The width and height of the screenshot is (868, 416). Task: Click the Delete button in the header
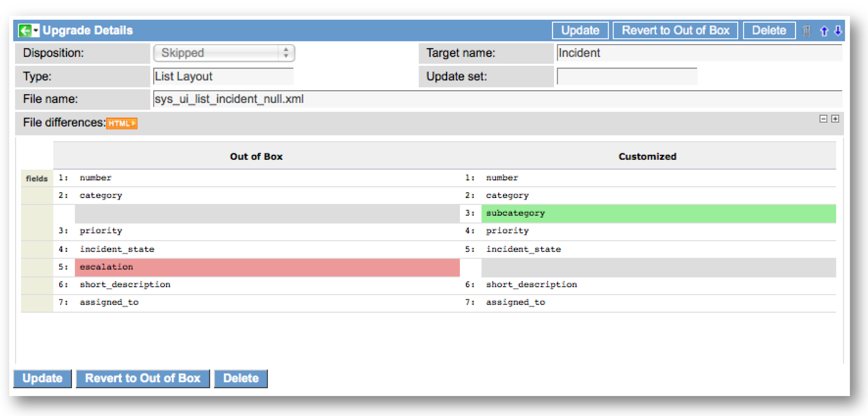(x=769, y=30)
